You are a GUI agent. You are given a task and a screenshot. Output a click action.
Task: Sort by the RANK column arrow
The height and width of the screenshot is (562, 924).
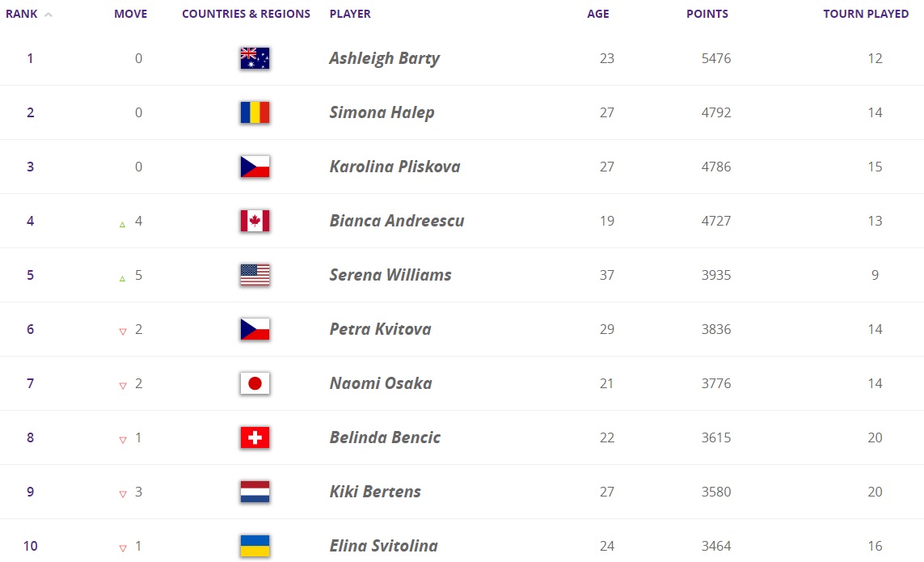click(49, 15)
